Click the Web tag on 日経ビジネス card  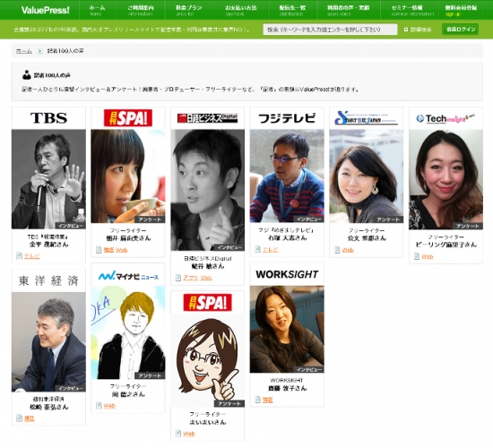[x=206, y=278]
